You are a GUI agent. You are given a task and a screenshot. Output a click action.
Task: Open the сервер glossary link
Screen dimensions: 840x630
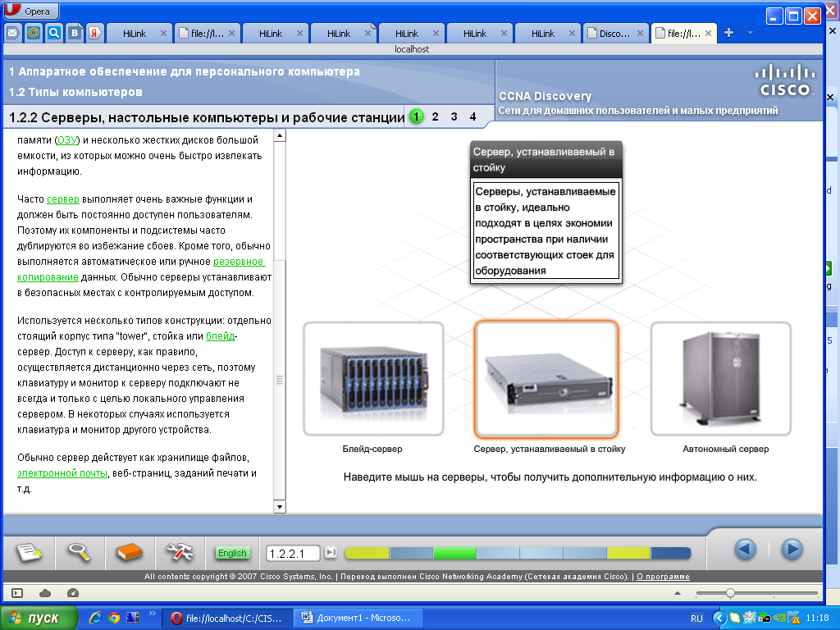coord(62,199)
